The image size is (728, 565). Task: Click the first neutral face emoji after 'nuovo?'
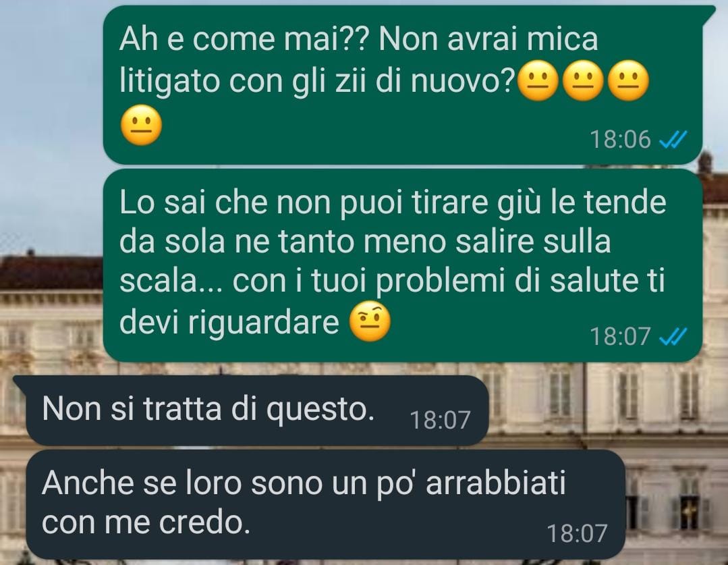[x=538, y=80]
